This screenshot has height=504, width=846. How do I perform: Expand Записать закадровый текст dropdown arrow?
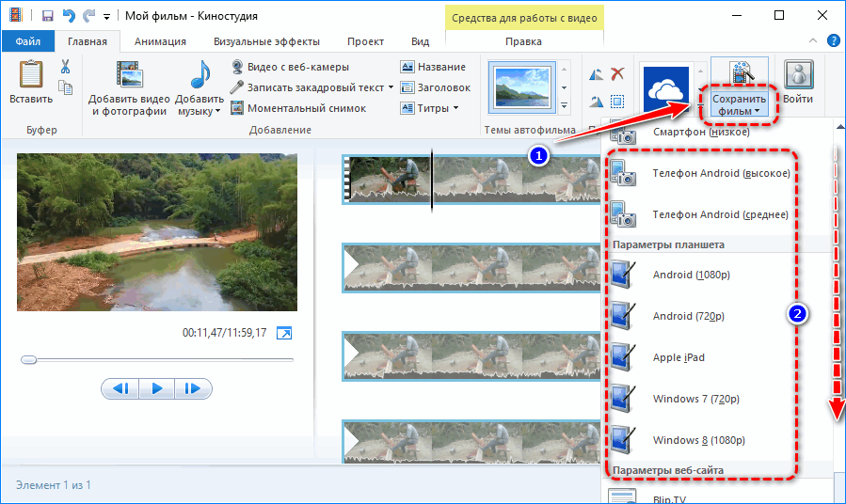[391, 87]
